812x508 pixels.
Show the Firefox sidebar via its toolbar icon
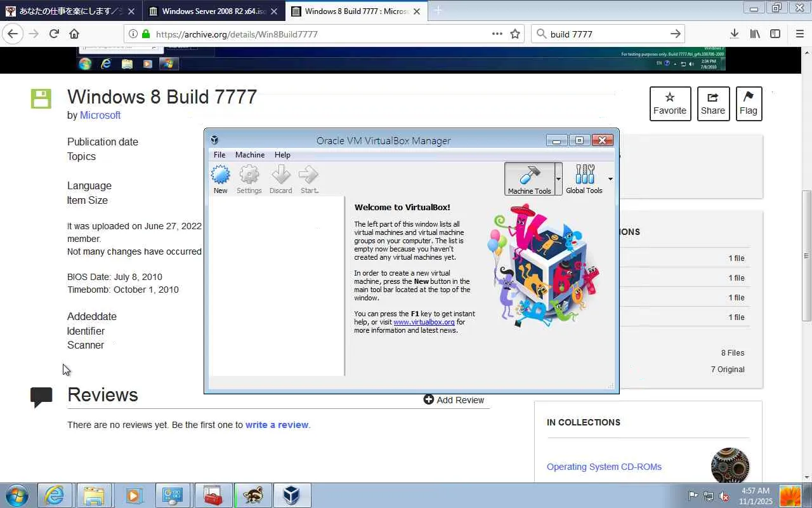(x=775, y=34)
